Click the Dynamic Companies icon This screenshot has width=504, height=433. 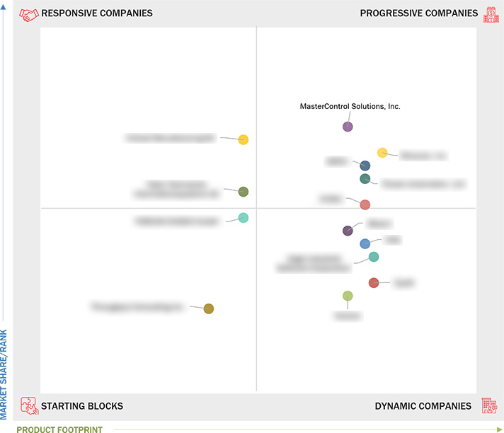point(490,405)
